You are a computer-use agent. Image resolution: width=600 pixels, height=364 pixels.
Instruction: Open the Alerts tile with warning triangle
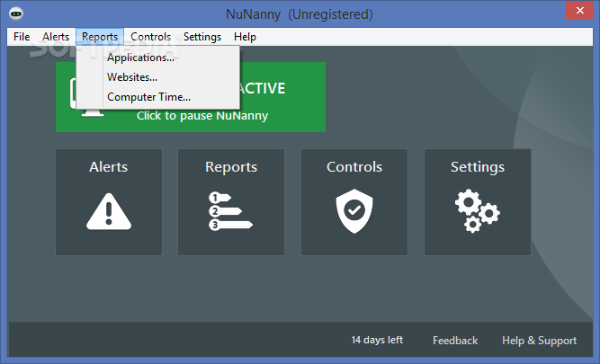click(109, 202)
